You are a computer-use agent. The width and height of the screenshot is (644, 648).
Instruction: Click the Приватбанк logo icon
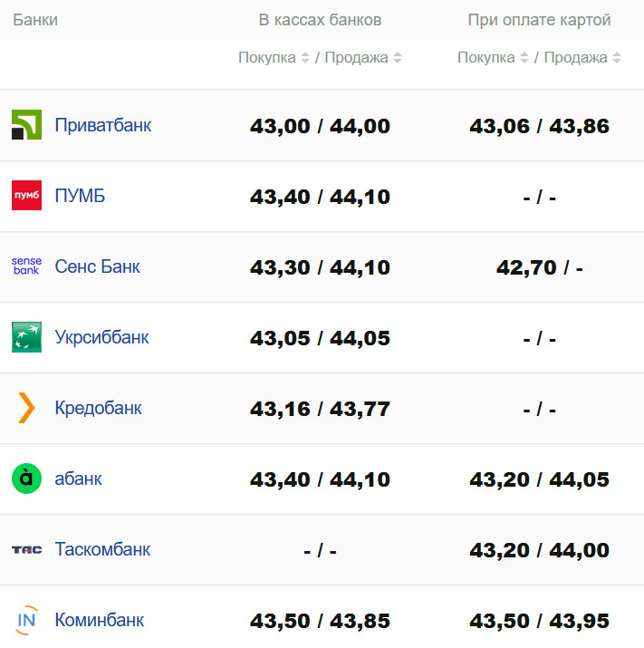click(26, 125)
